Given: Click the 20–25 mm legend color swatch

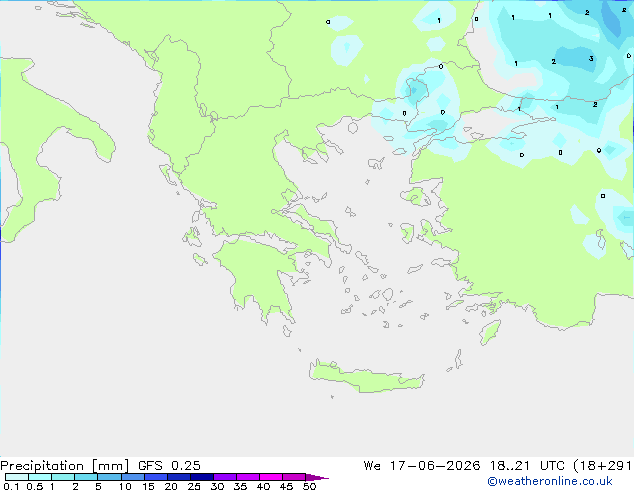Looking at the screenshot, I should [x=179, y=477].
